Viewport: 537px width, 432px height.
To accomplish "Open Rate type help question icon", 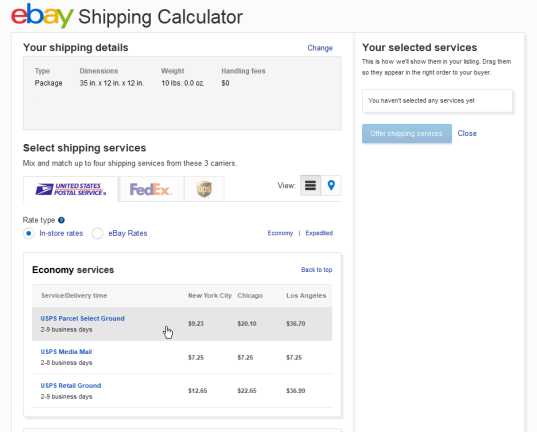I will click(61, 220).
